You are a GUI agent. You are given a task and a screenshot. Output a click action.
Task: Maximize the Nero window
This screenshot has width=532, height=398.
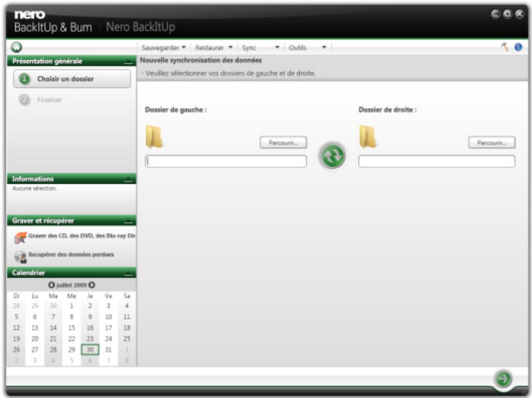point(507,14)
